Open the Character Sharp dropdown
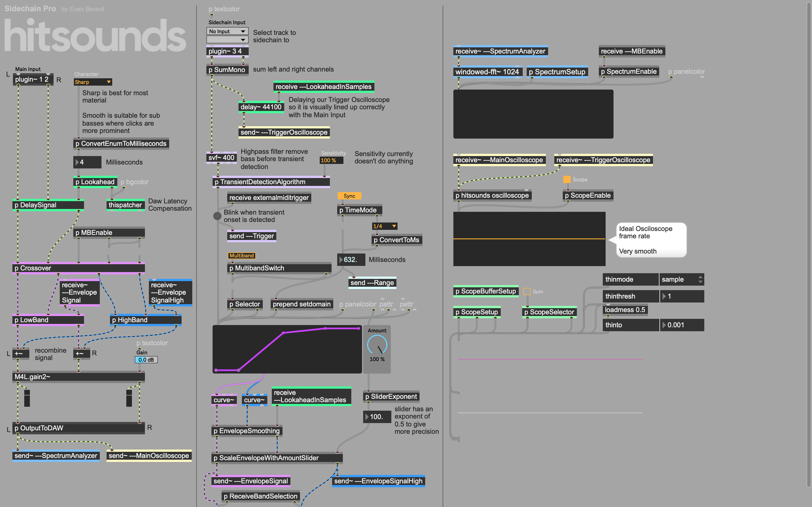Image resolution: width=812 pixels, height=507 pixels. (93, 82)
